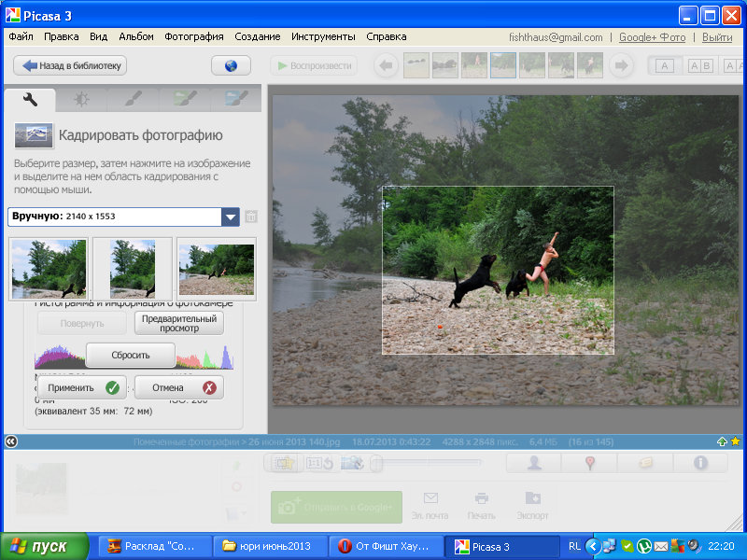This screenshot has width=747, height=560.
Task: Choose the third suggested crop thumbnail
Action: click(x=216, y=269)
